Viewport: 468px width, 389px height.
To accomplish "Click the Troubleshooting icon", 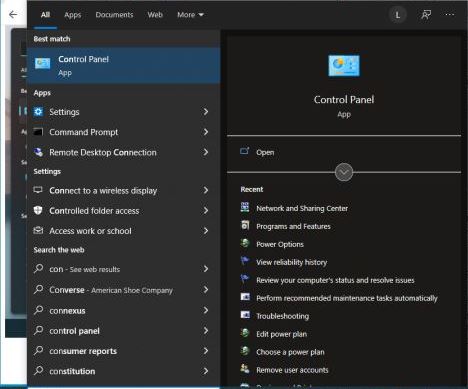I will coord(245,314).
